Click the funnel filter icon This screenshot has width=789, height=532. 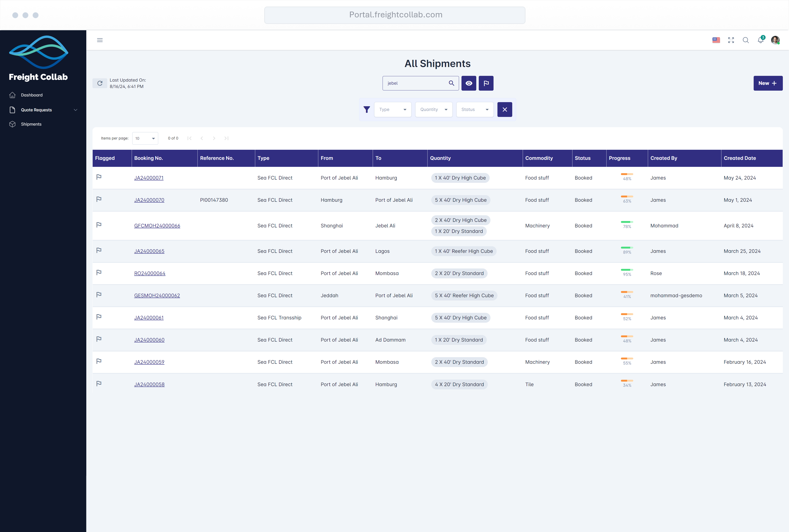coord(366,110)
